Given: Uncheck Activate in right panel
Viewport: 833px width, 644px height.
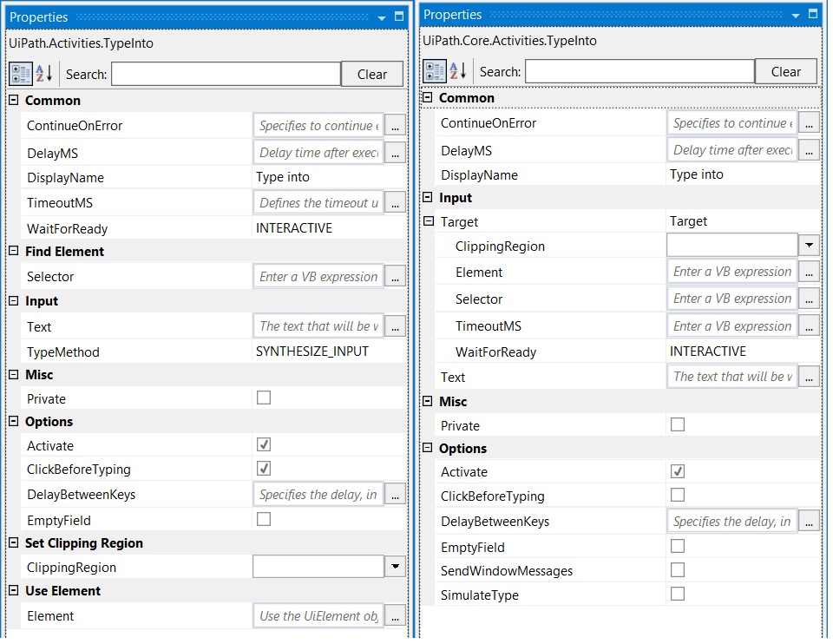Looking at the screenshot, I should (678, 470).
